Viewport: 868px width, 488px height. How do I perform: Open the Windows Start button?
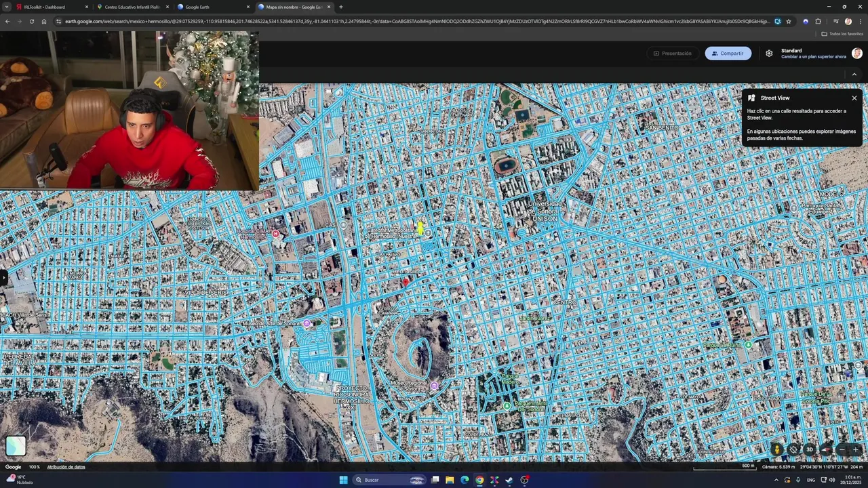[x=343, y=480]
